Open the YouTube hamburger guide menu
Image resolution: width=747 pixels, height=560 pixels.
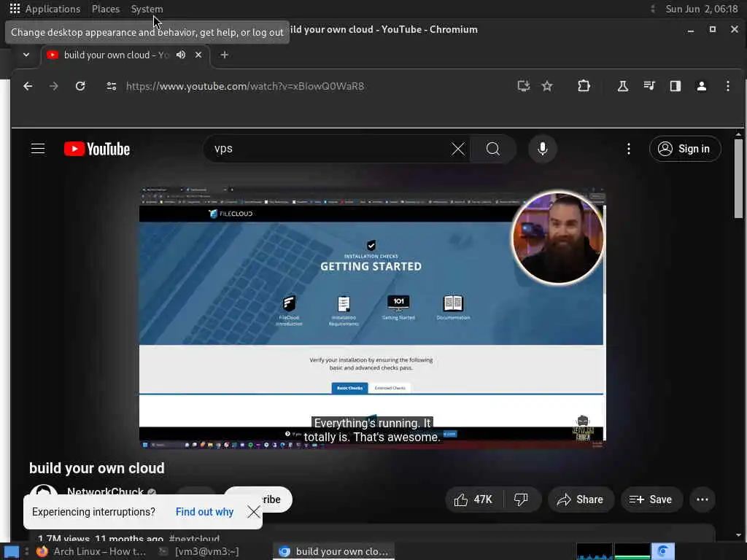pyautogui.click(x=38, y=149)
